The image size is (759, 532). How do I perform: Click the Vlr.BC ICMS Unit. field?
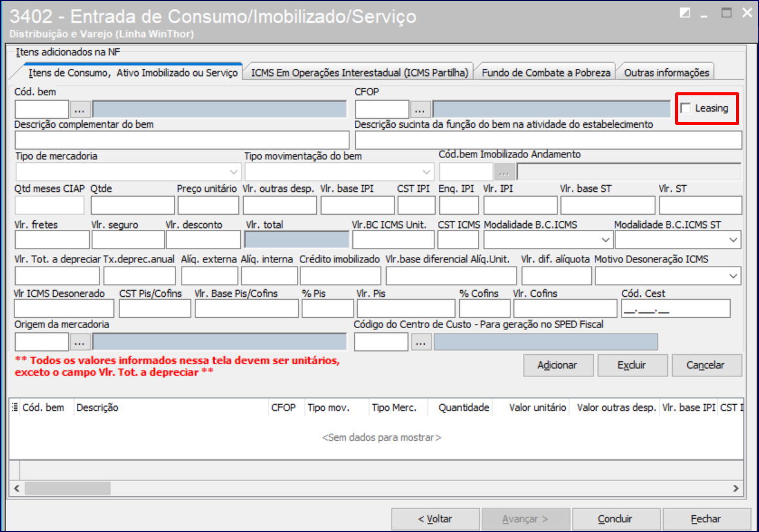tap(393, 239)
